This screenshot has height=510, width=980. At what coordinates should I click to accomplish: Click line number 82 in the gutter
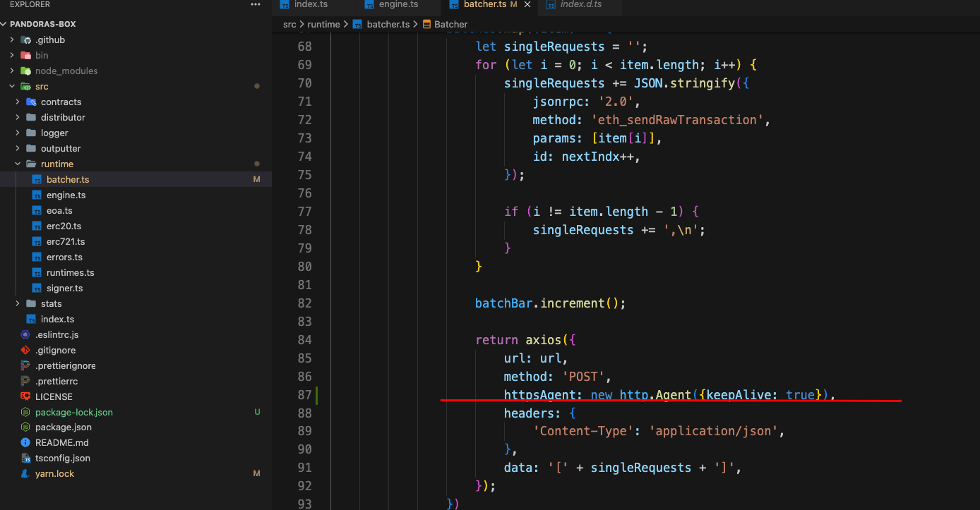coord(304,303)
